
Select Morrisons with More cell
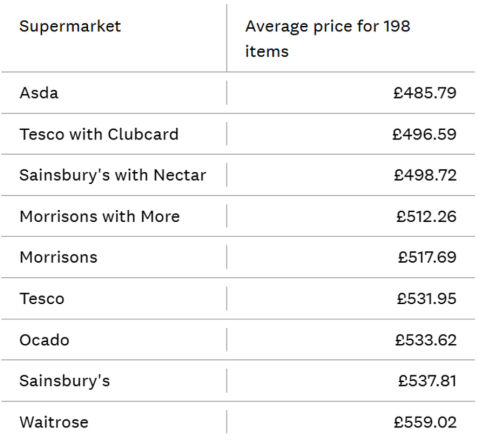[100, 217]
